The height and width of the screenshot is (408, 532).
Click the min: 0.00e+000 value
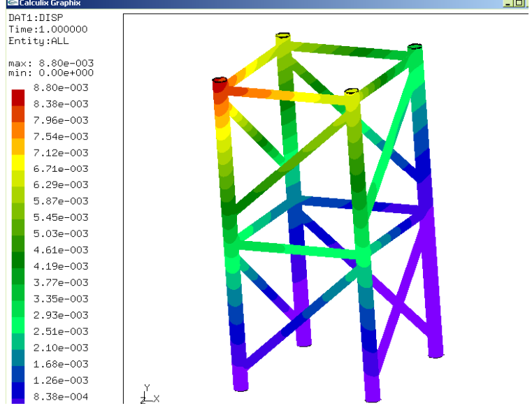(51, 73)
